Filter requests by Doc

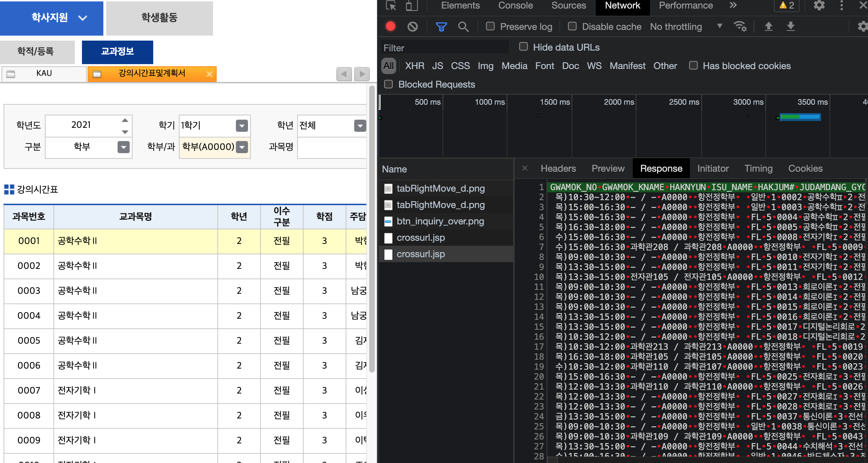(x=570, y=66)
